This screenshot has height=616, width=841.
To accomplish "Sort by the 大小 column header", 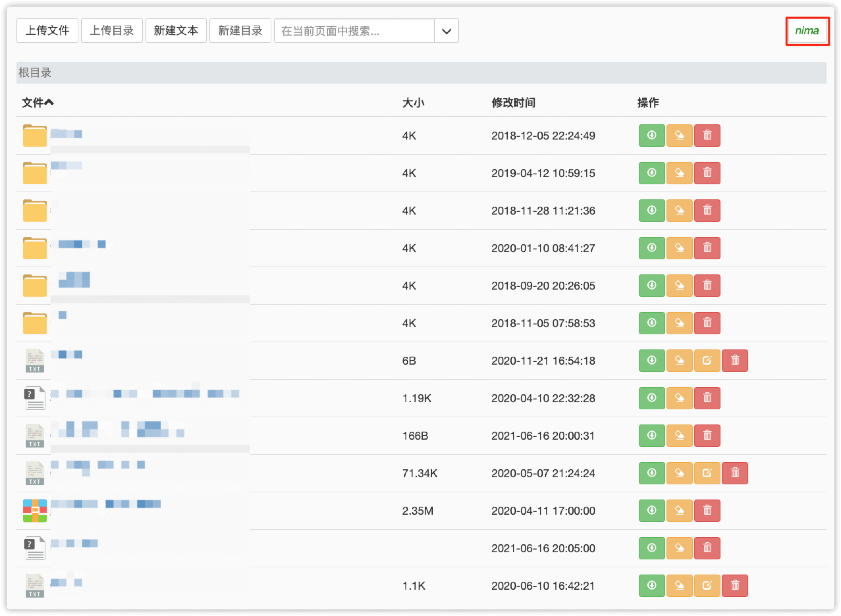I will tap(413, 103).
